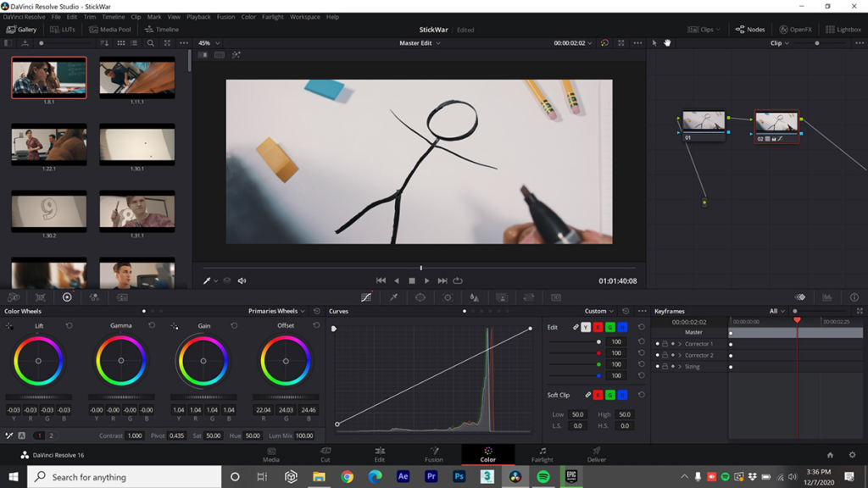This screenshot has width=868, height=488.
Task: Switch gallery to list view
Action: click(x=134, y=42)
